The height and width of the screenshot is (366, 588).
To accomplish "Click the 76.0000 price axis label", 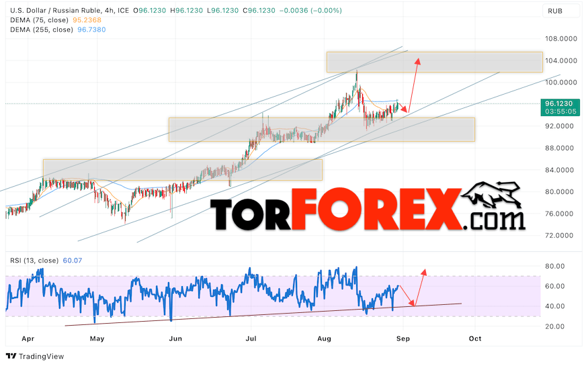I will (x=560, y=214).
